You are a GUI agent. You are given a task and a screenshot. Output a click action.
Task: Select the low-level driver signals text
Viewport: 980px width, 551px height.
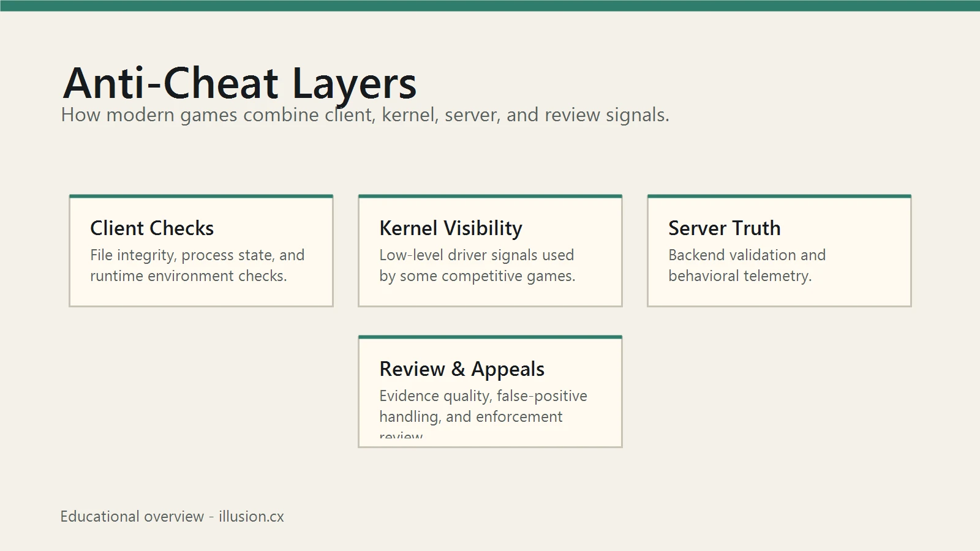(477, 265)
